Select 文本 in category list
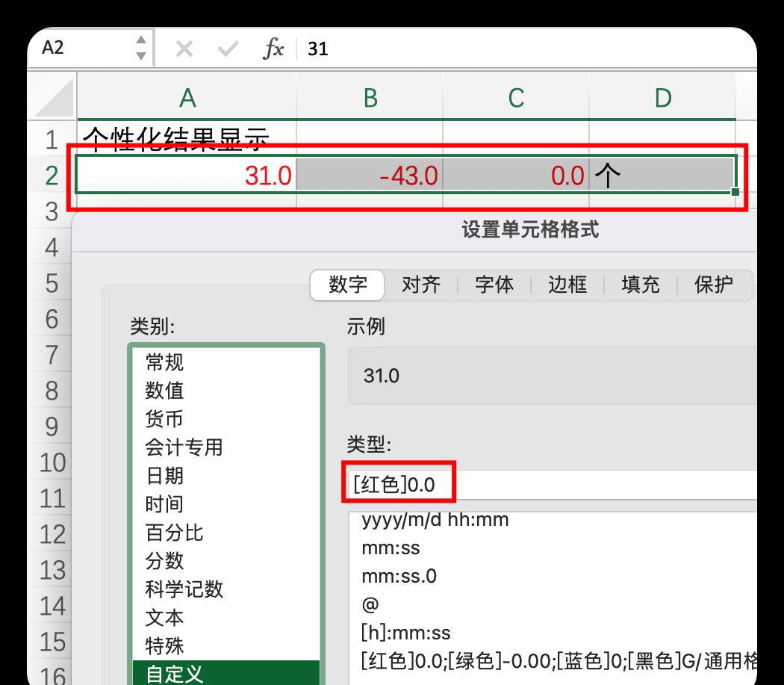This screenshot has height=685, width=784. pos(226,618)
